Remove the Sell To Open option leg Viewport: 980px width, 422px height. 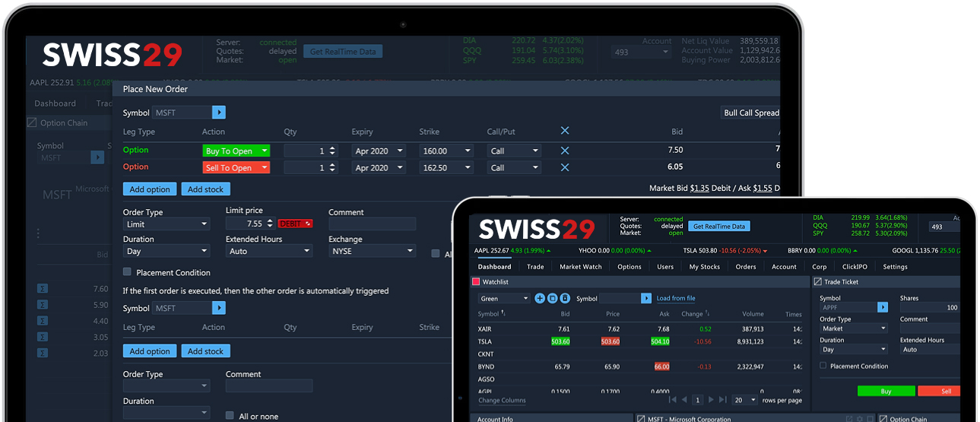point(565,167)
